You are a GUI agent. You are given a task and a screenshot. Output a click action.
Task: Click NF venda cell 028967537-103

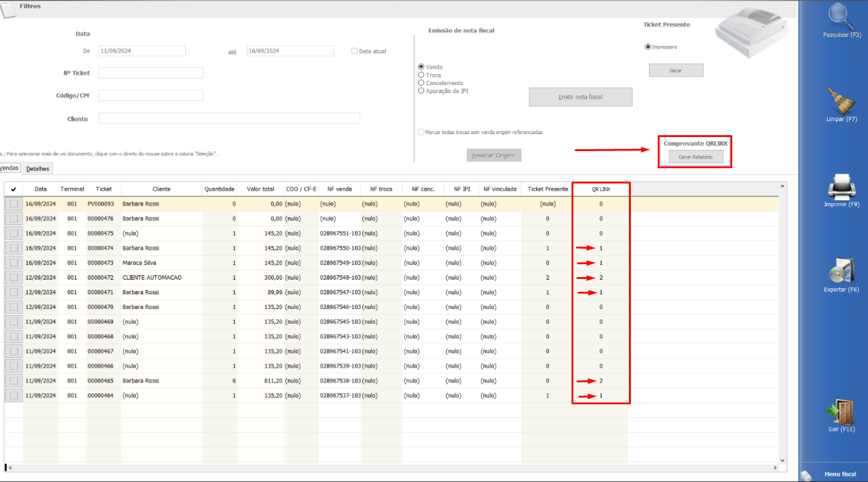(340, 395)
